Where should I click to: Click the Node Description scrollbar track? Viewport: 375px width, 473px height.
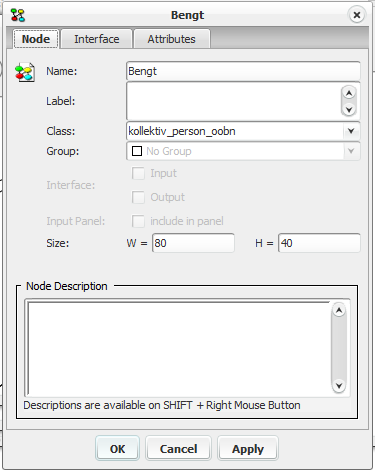pos(339,348)
